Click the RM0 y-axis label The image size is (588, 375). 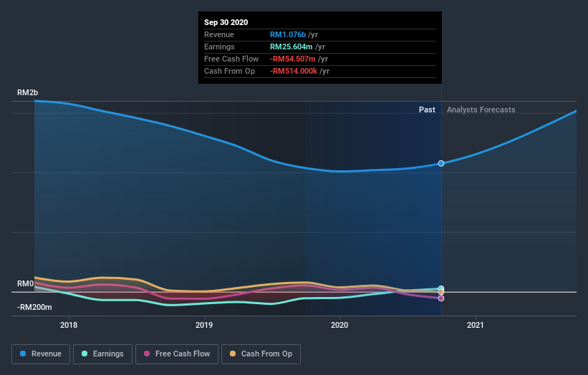[x=26, y=283]
